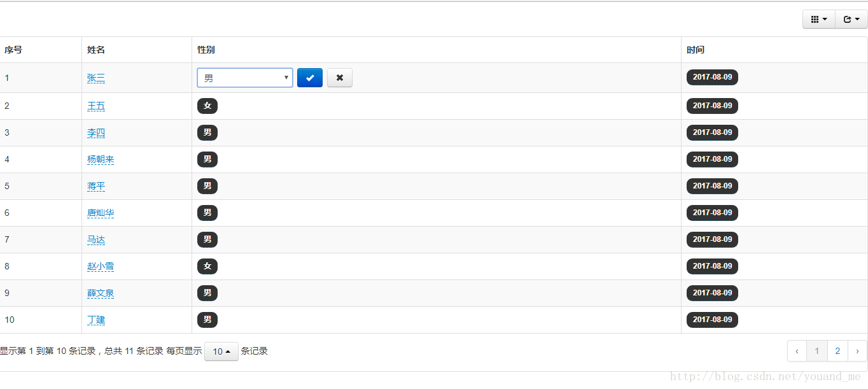Viewport: 868px width, 389px height.
Task: Cancel edit with the X button
Action: (340, 78)
